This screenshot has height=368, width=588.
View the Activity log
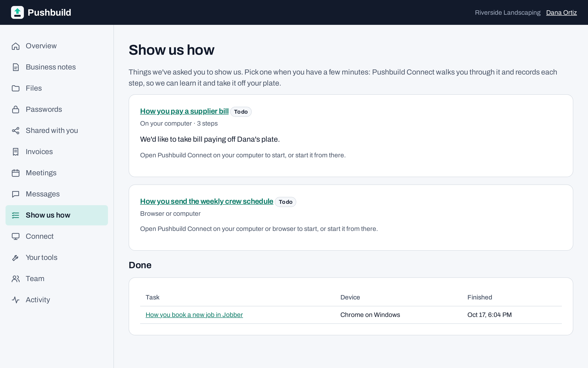click(57, 300)
